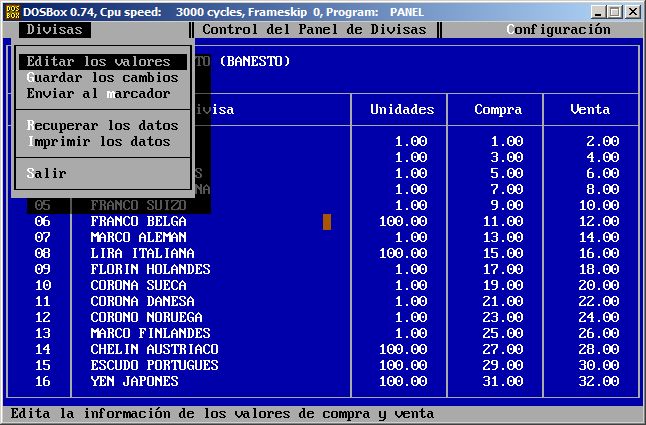Minimize the DOSBox window
646x425 pixels.
click(x=597, y=12)
